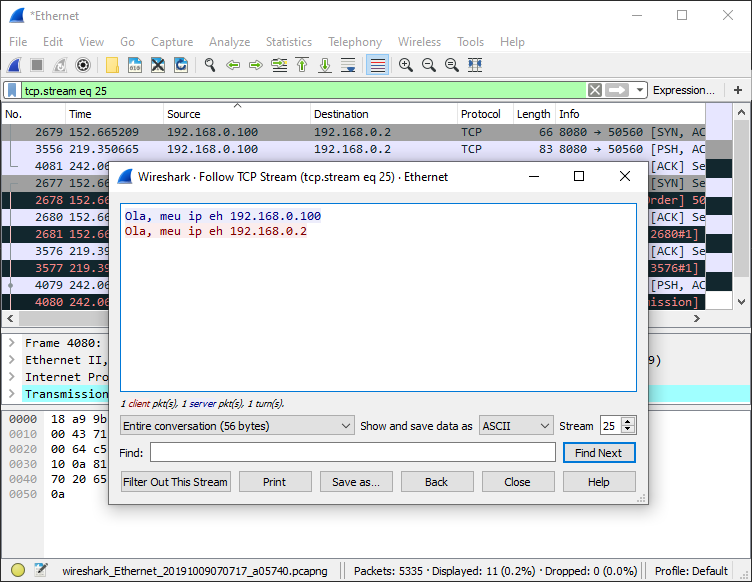Select packet 2679 row

pos(353,132)
